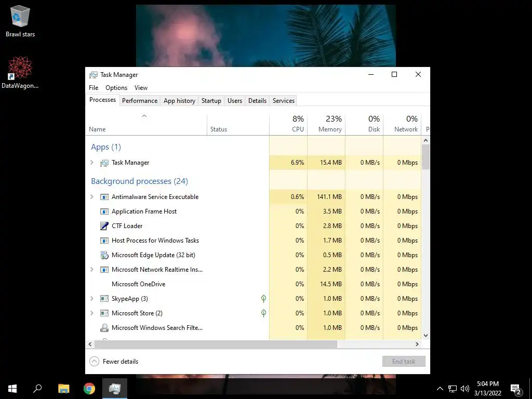The height and width of the screenshot is (399, 532).
Task: Sort by the Status column header
Action: pyautogui.click(x=238, y=125)
